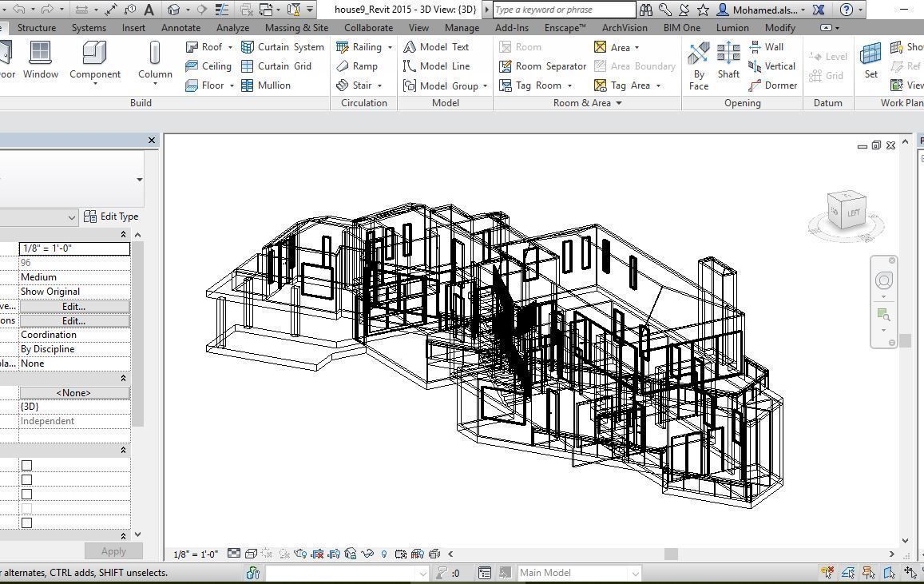Choose the Railing tool
Image resolution: width=924 pixels, height=584 pixels.
pyautogui.click(x=359, y=47)
